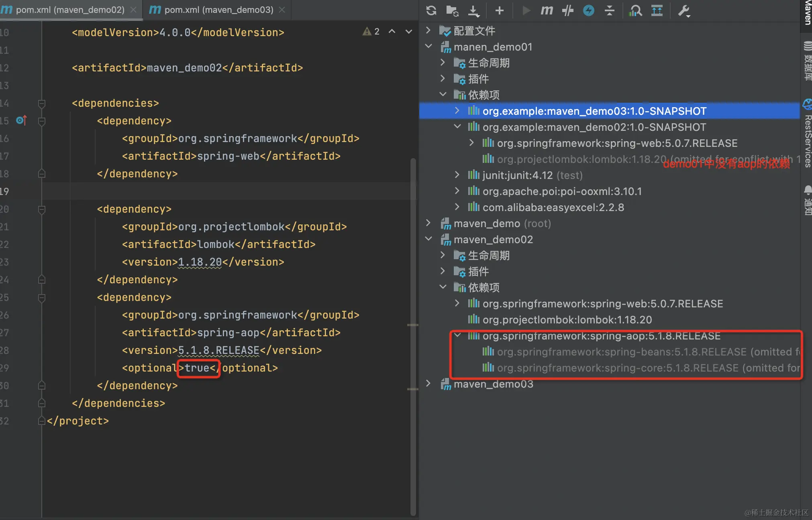Fold the dependencies tag at line 14
The height and width of the screenshot is (520, 812).
[x=41, y=103]
